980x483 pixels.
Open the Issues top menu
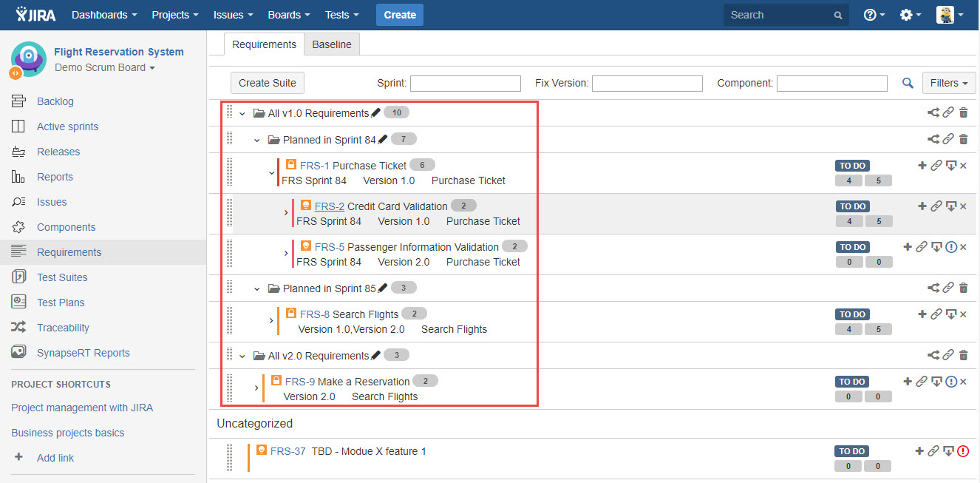tap(233, 15)
